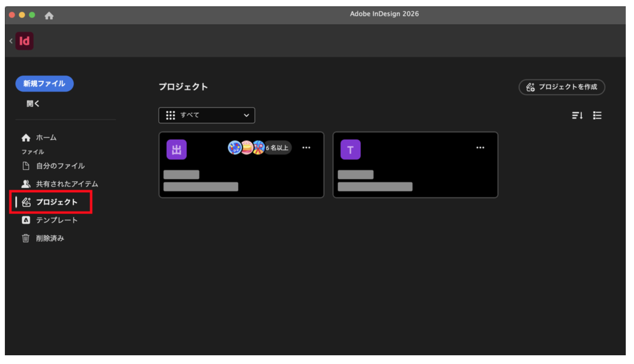Image resolution: width=634 pixels, height=364 pixels.
Task: Open the sort order icon
Action: point(577,115)
